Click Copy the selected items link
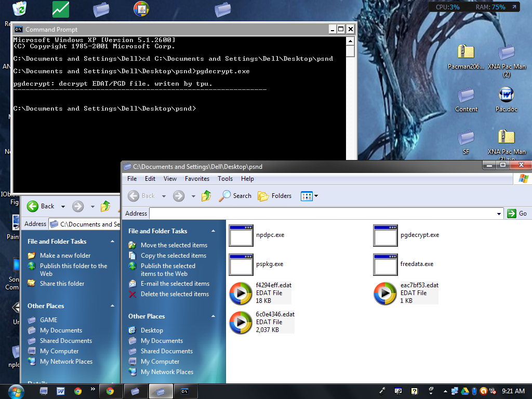The width and height of the screenshot is (532, 399). (x=174, y=256)
